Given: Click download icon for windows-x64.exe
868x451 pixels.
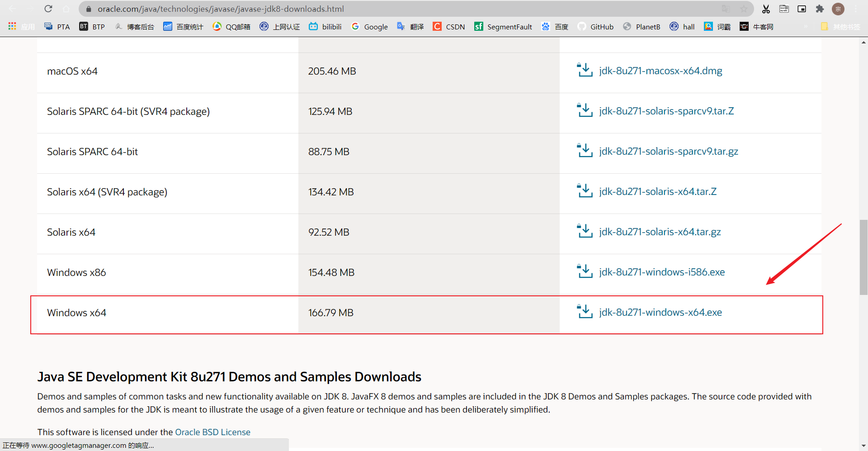Looking at the screenshot, I should coord(585,312).
